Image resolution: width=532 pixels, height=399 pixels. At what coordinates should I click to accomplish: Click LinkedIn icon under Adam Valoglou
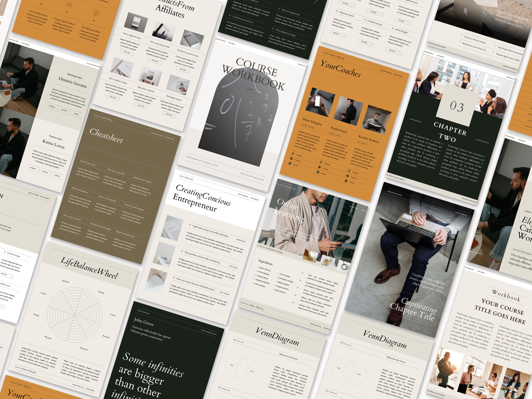[290, 163]
